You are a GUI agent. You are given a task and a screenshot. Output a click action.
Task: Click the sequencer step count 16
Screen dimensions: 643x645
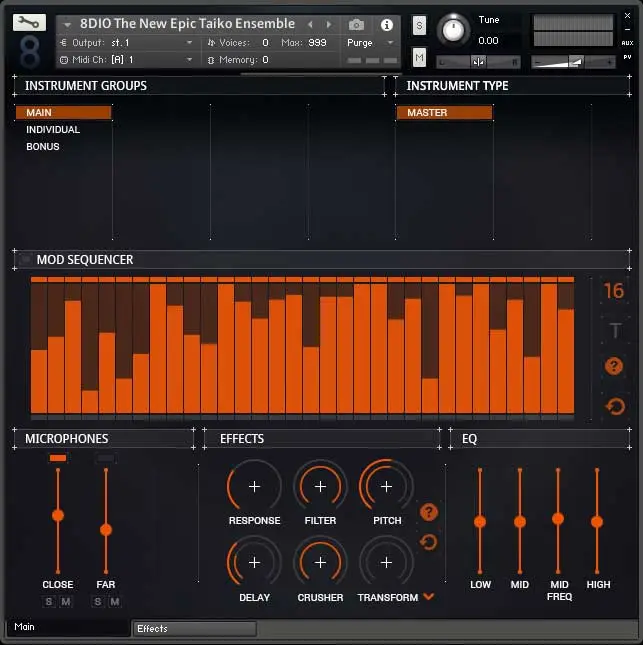(614, 291)
